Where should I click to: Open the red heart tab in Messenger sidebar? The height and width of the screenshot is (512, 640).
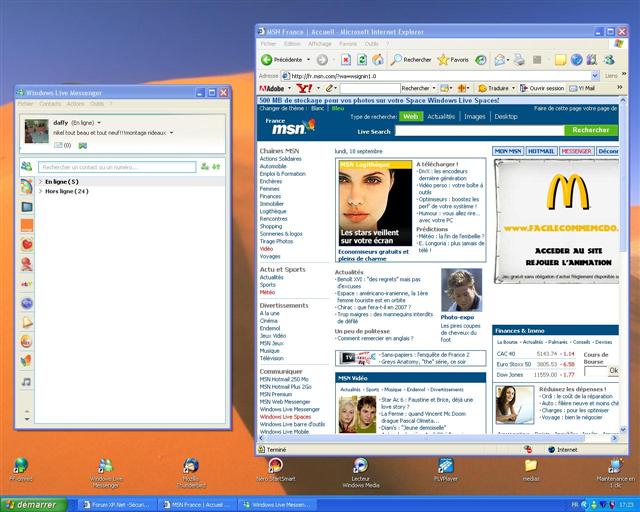point(27,244)
